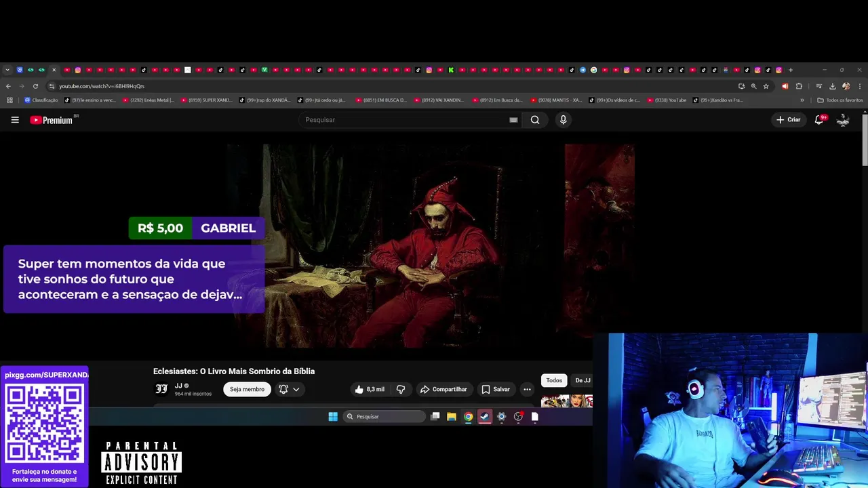Viewport: 868px width, 488px height.
Task: Open the bookmarks apps grid icon
Action: click(9, 100)
